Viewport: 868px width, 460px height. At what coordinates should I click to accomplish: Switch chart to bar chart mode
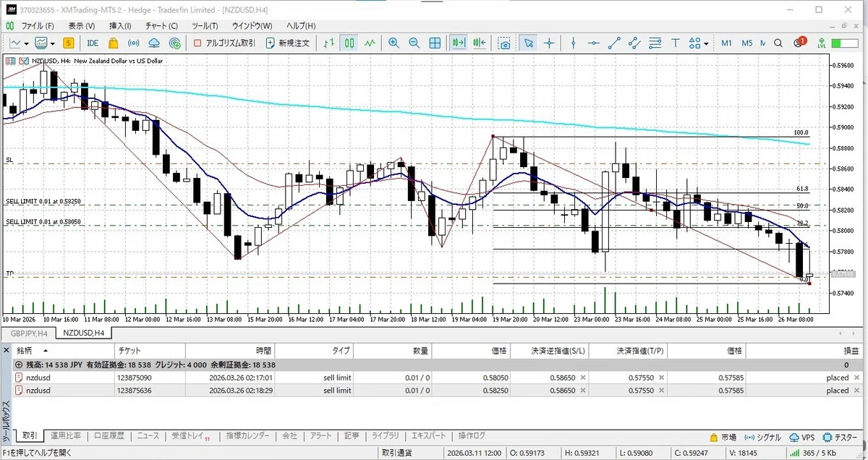click(329, 43)
